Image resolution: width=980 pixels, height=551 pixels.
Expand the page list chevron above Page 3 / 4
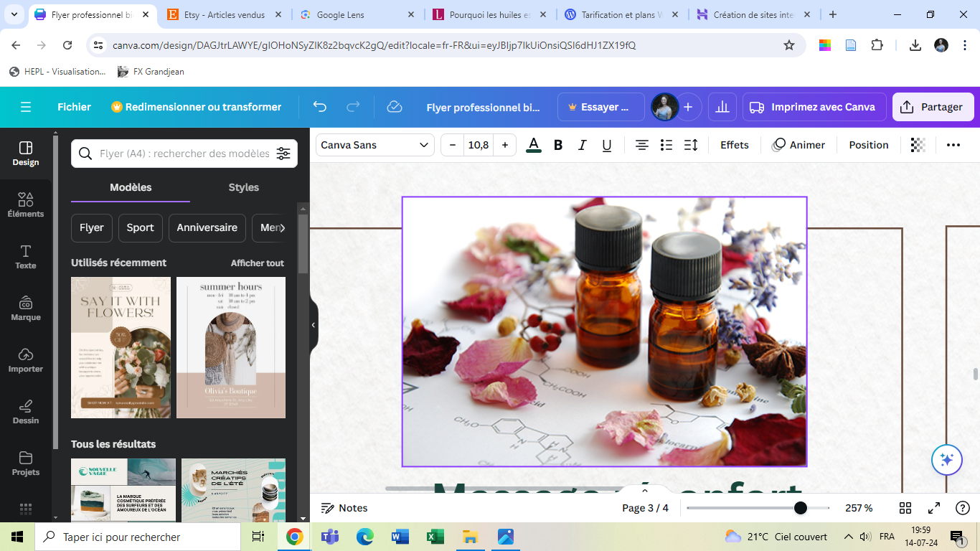[x=644, y=491]
